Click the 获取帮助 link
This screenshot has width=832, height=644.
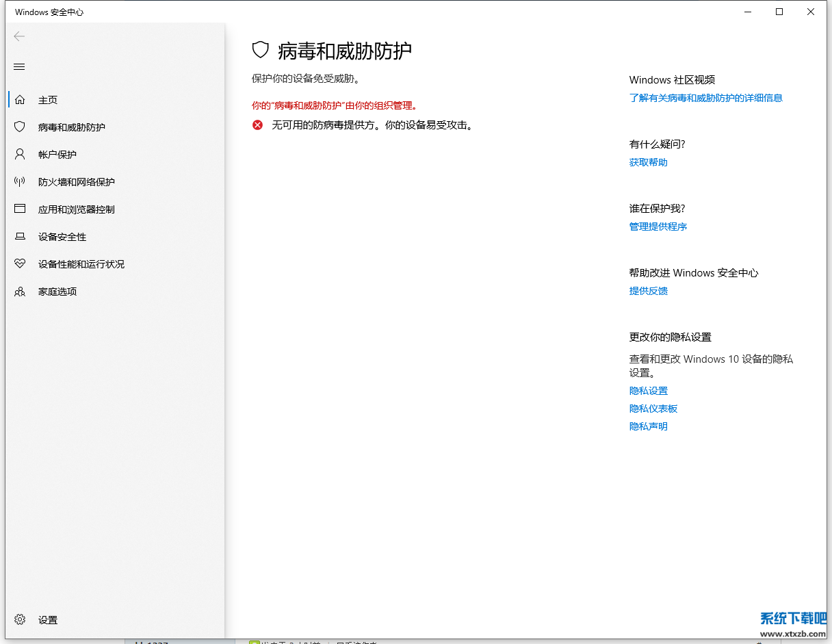pos(648,162)
